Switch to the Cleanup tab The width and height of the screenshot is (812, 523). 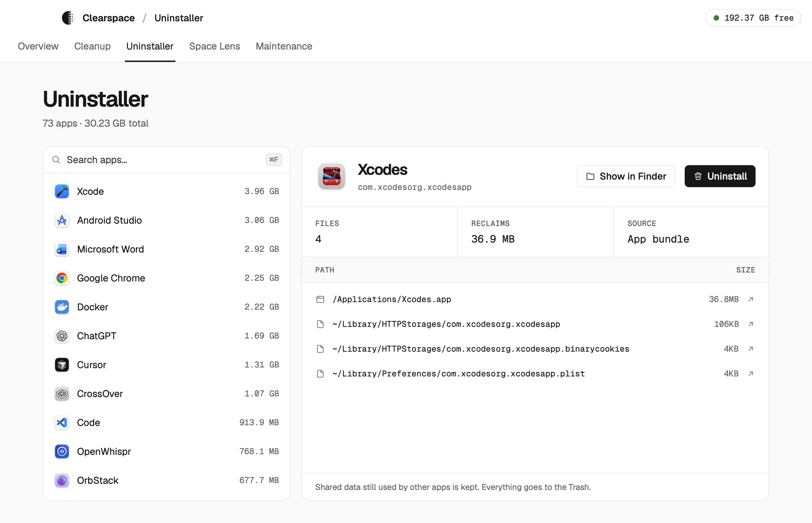point(93,46)
